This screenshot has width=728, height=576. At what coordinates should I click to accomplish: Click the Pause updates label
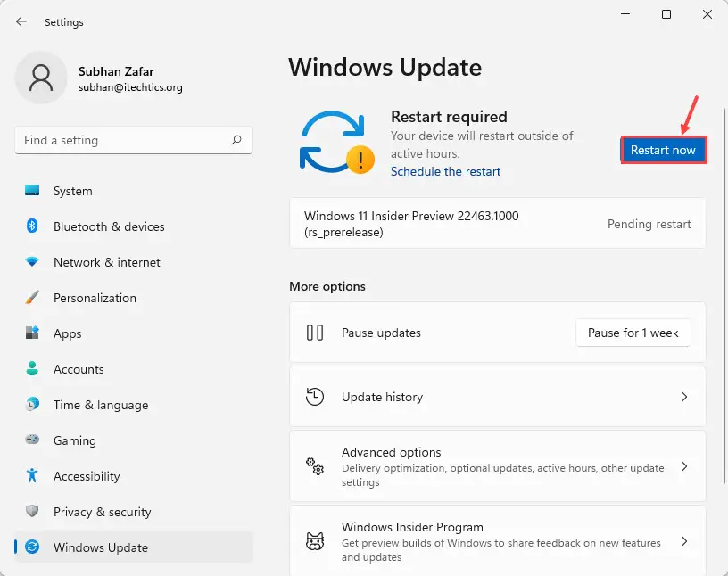click(381, 333)
